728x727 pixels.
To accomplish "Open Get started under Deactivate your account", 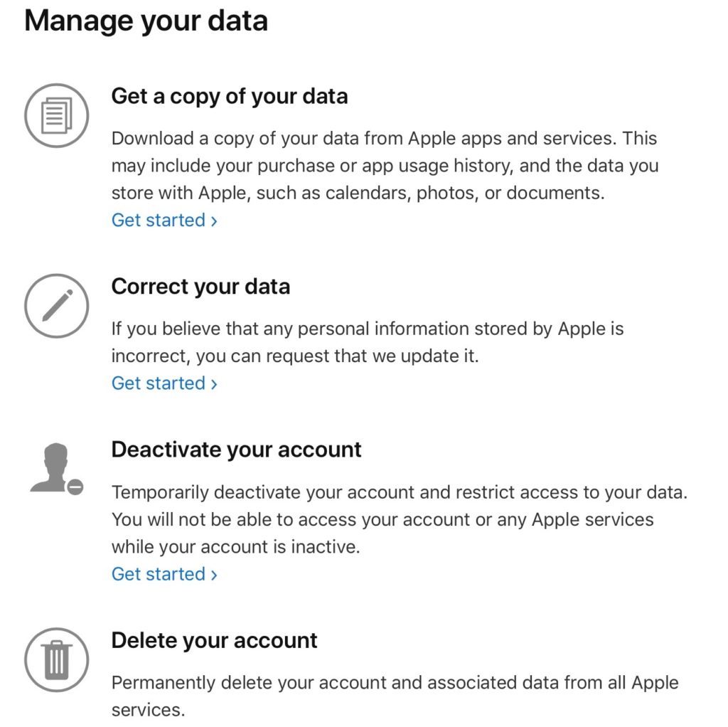I will (x=159, y=574).
